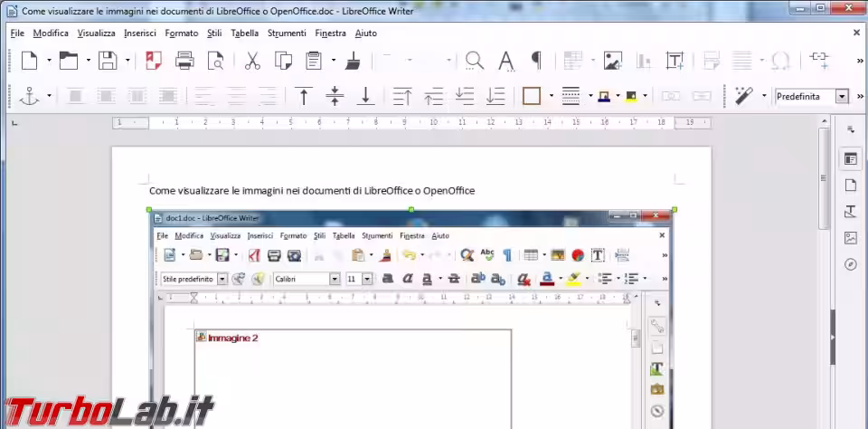Screen dimensions: 868x429
Task: Show hidden main toolbar items chevron
Action: (860, 61)
